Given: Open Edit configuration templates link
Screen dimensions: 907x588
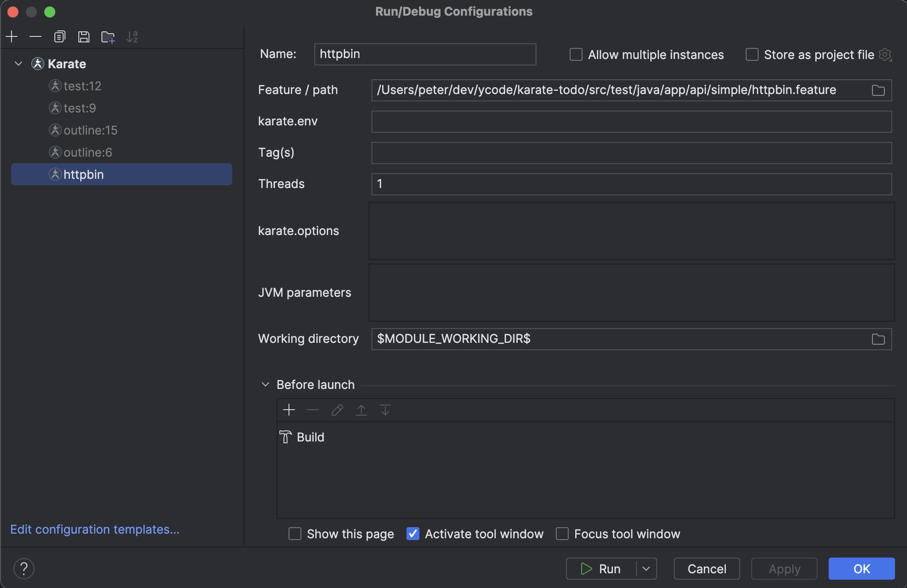Looking at the screenshot, I should (x=95, y=529).
